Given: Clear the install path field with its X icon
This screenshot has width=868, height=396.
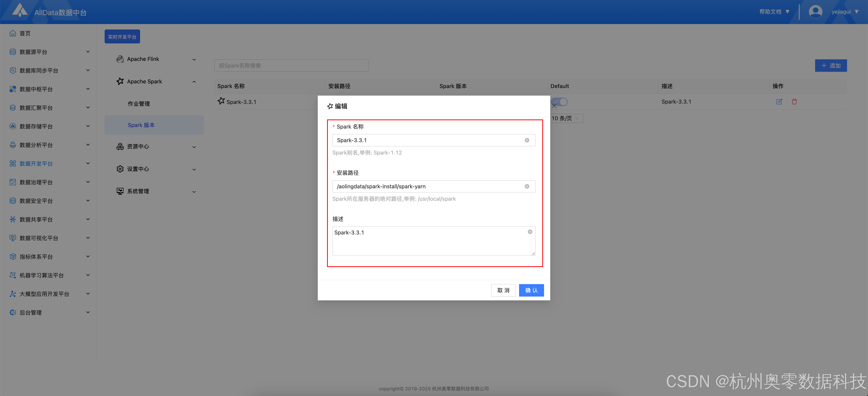Looking at the screenshot, I should coord(527,187).
